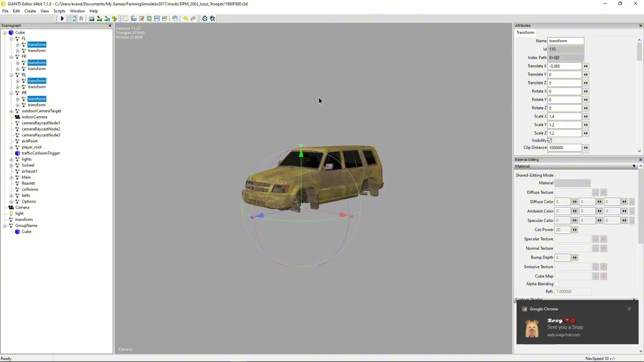Select the indoorCamera node in Scenegraph
Image resolution: width=644 pixels, height=362 pixels.
coord(34,117)
